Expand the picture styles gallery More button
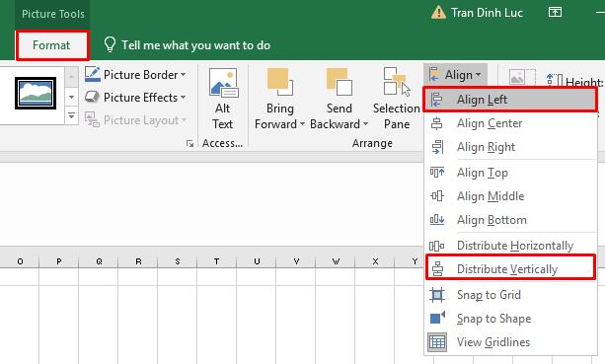Image resolution: width=605 pixels, height=364 pixels. 71,114
